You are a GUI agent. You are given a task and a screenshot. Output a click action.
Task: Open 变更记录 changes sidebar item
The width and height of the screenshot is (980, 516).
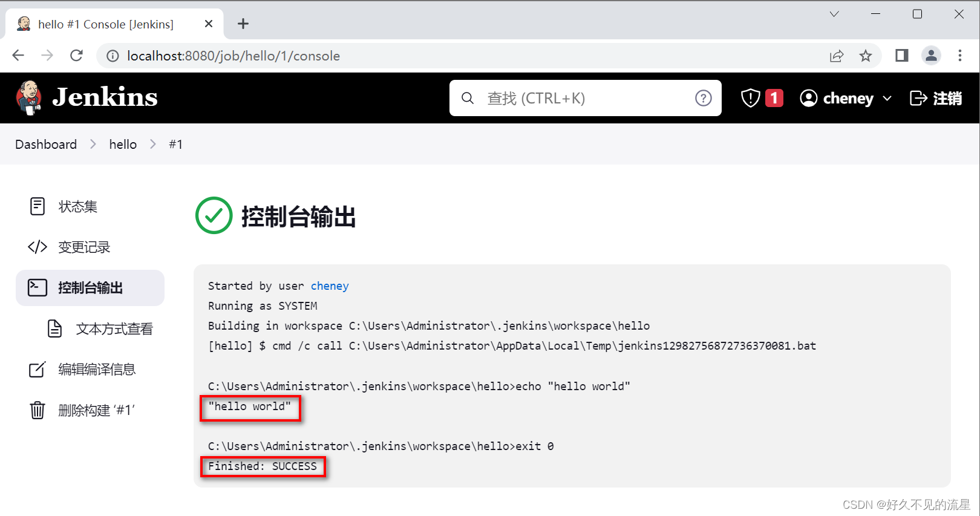[90, 247]
